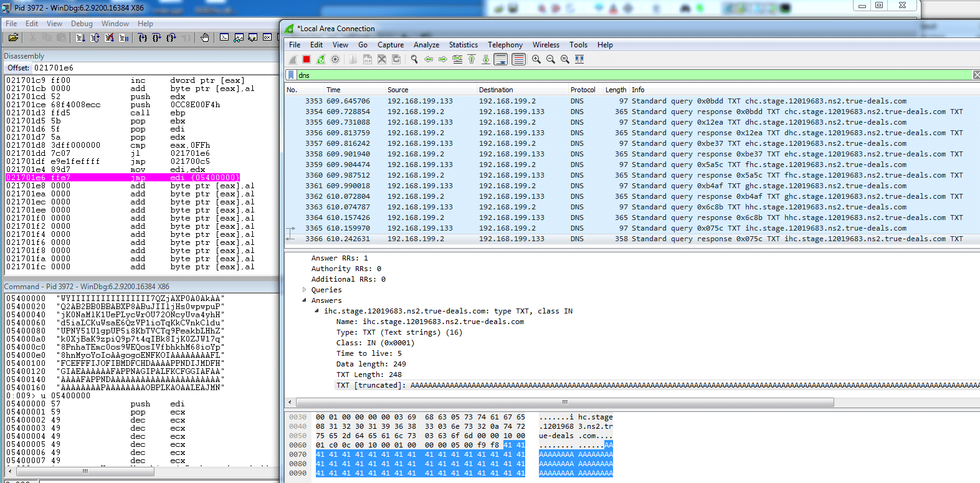Click hex dump row offset 0060
This screenshot has width=980, height=483.
point(451,445)
